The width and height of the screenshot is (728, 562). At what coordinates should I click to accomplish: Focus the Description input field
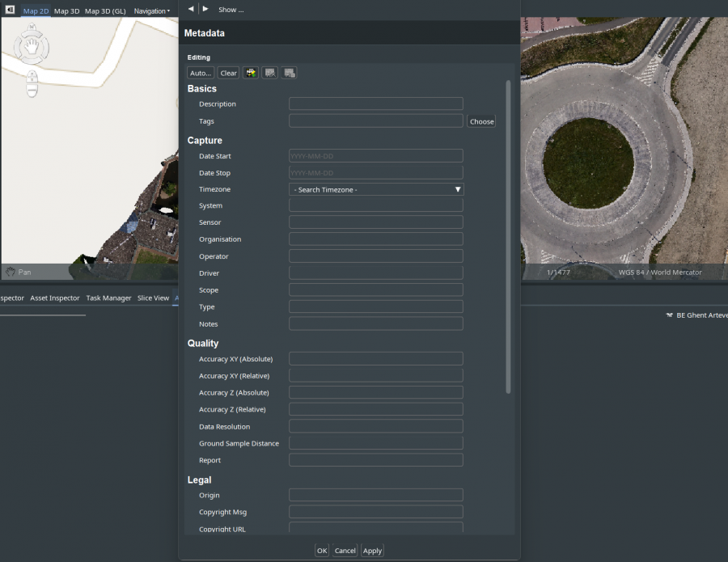(x=376, y=104)
